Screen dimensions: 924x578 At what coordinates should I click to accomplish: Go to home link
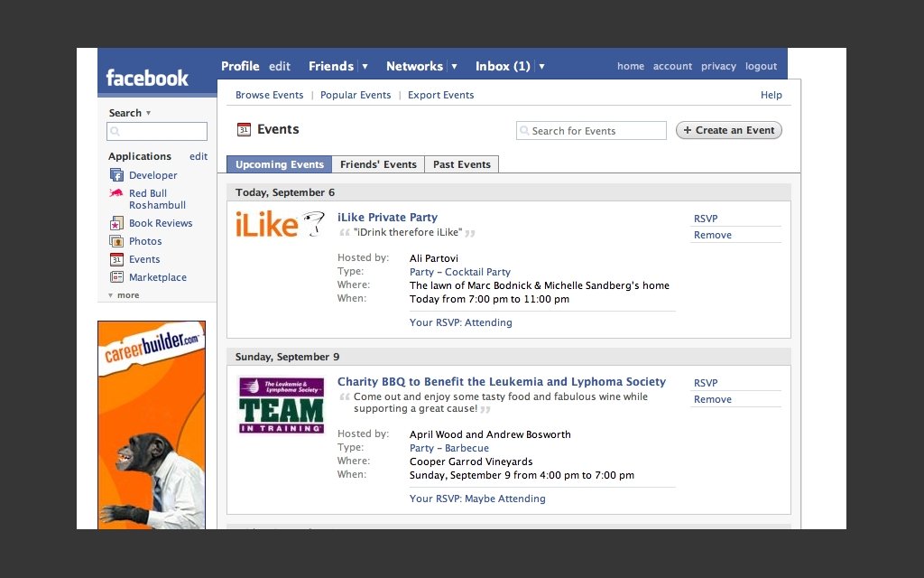[x=631, y=66]
